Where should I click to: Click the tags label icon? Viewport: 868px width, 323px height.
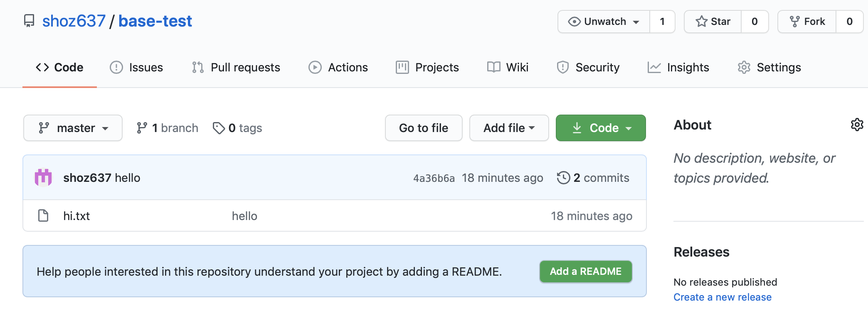tap(219, 128)
